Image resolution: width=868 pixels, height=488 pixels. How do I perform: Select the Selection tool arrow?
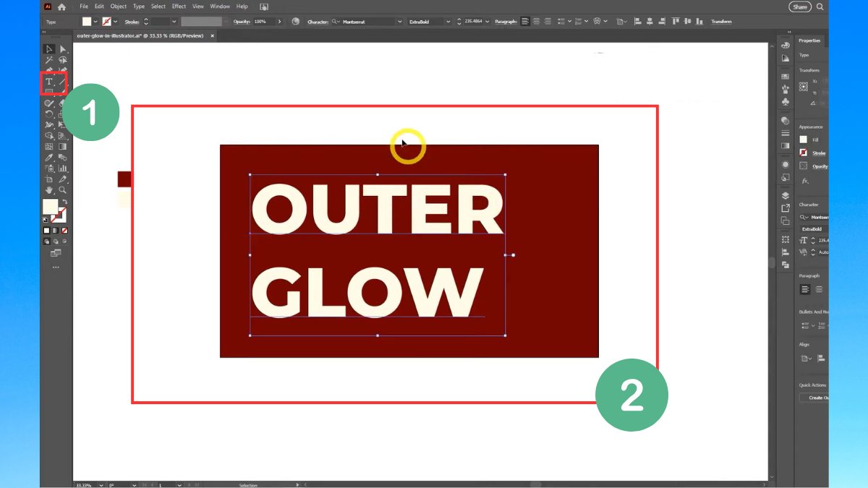(48, 48)
